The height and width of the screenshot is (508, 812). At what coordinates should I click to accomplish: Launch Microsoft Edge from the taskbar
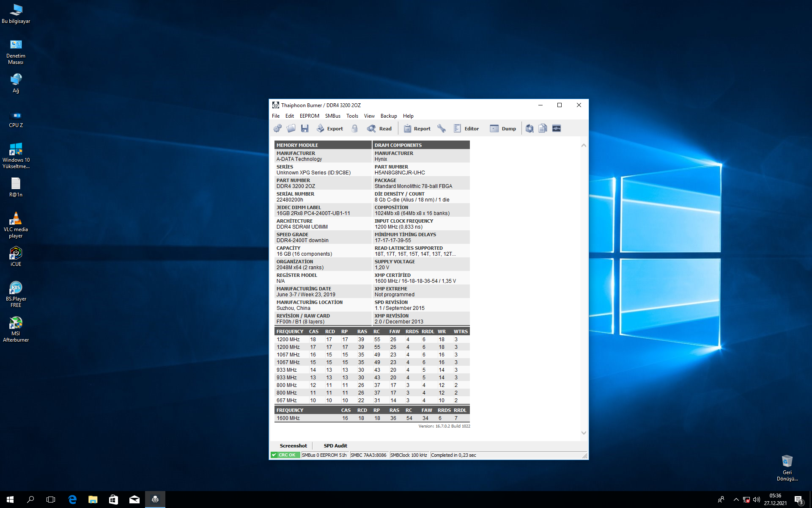72,500
